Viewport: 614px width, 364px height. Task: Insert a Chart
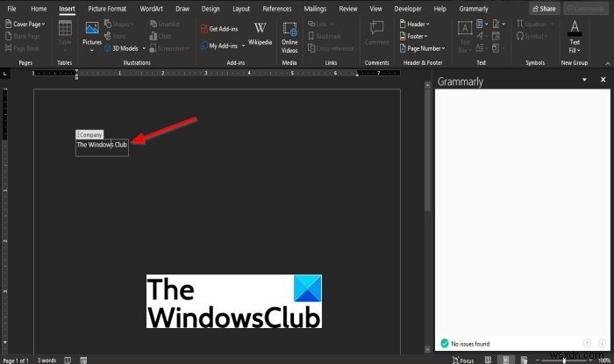(x=161, y=37)
